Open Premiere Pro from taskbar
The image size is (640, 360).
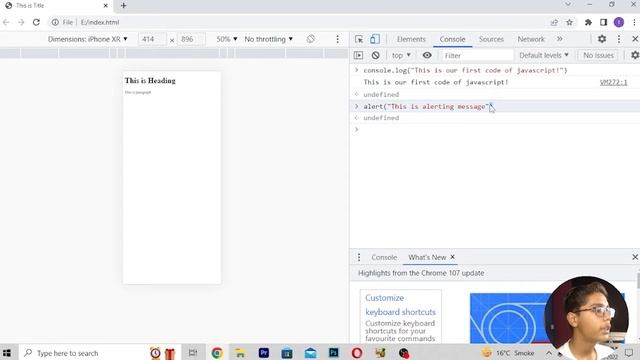264,353
